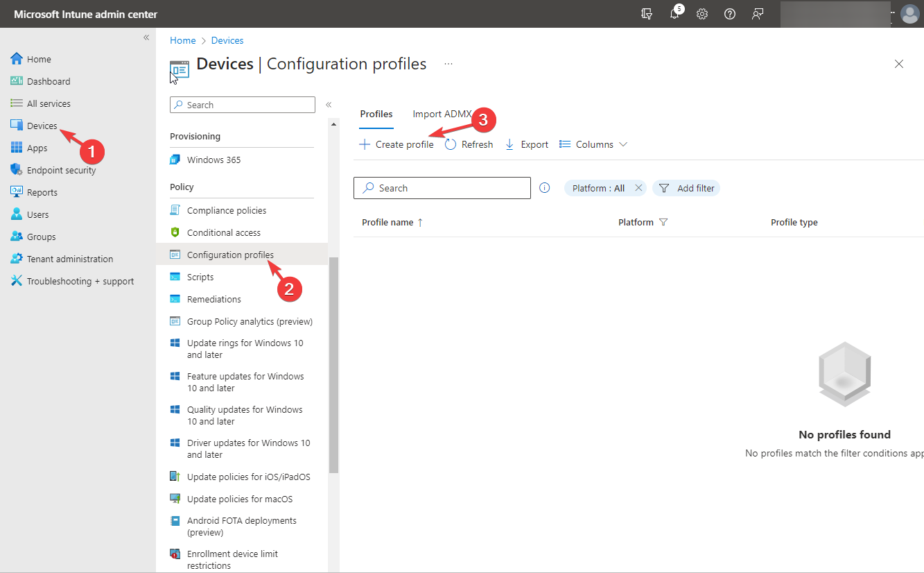Click Create profile
Viewport: 924px width, 573px height.
(x=396, y=144)
